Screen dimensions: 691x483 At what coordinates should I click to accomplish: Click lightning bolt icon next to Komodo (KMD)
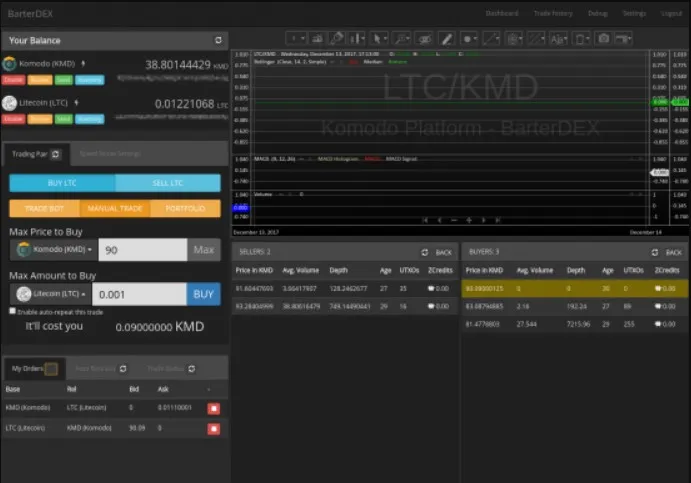(x=83, y=63)
